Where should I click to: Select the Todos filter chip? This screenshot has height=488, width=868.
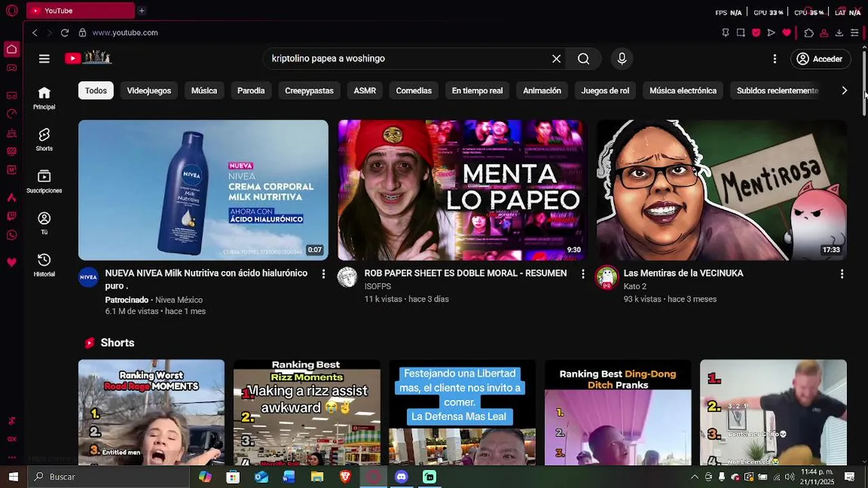point(96,90)
